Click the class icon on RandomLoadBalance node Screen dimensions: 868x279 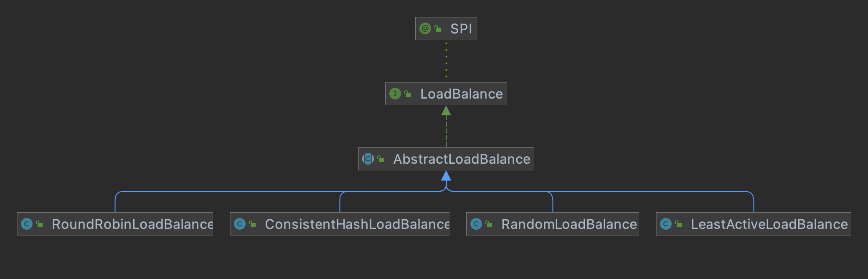[x=476, y=224]
